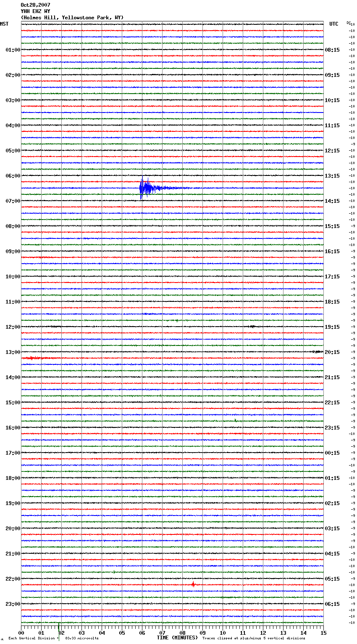Click the 20:15 UTC time label

(x=332, y=352)
